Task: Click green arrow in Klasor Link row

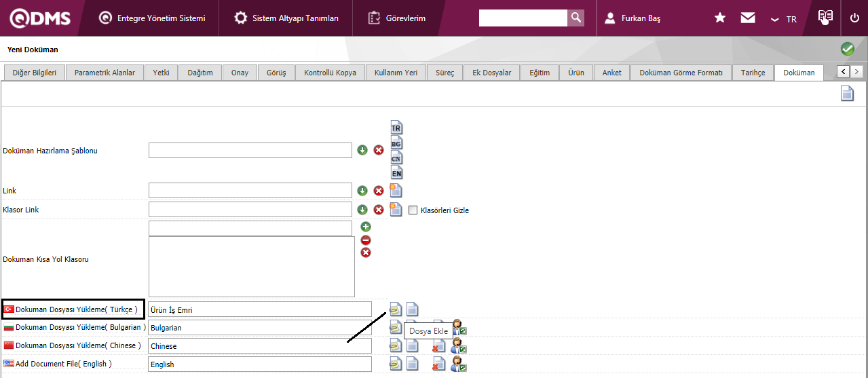Action: click(x=362, y=210)
